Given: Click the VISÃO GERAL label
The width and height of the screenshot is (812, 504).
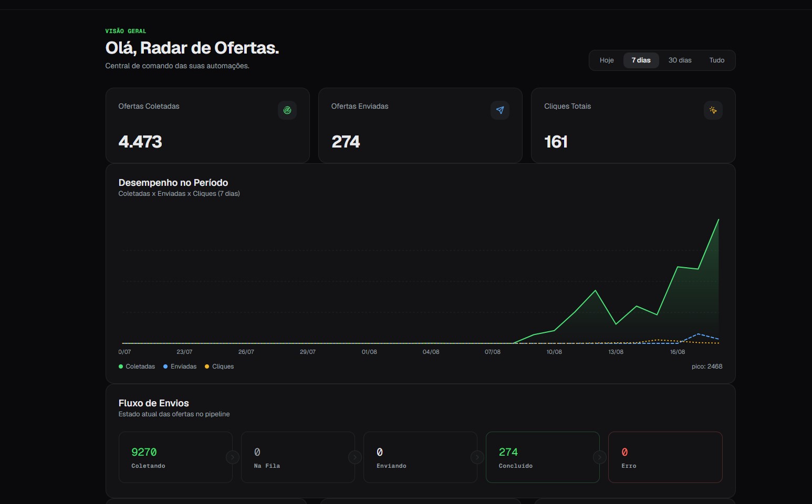Looking at the screenshot, I should pos(126,31).
